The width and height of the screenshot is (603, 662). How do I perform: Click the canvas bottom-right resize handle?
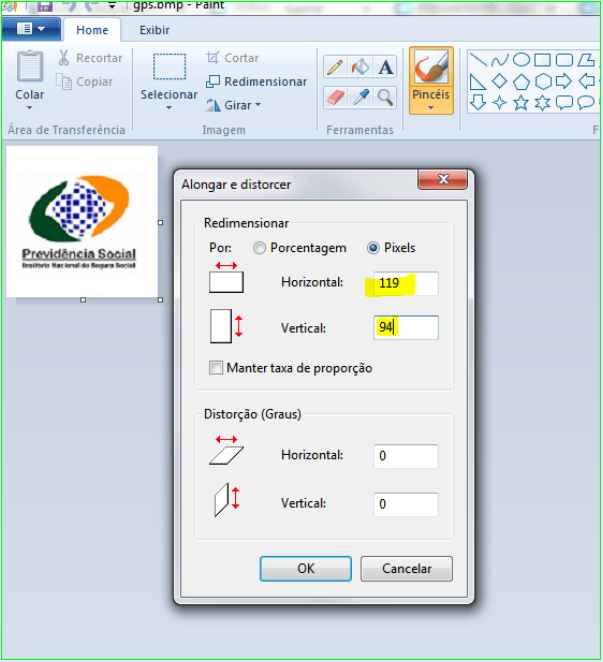(x=160, y=300)
